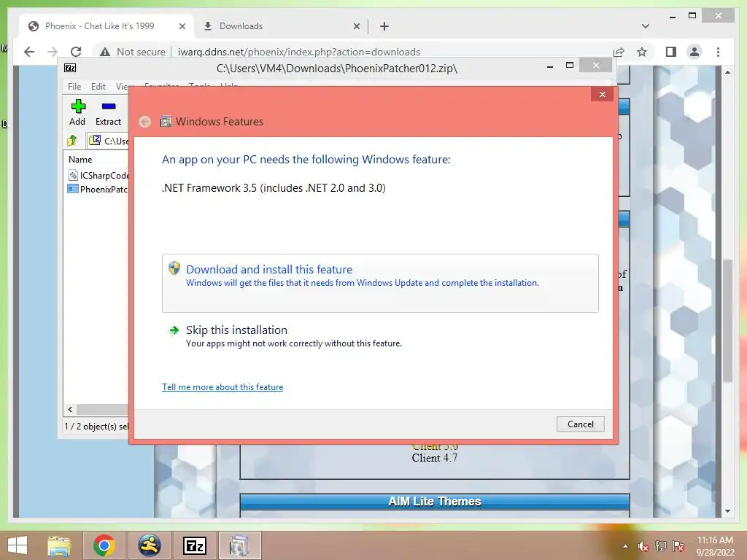Bookmark this page with the star icon
Viewport: 747px width, 560px height.
[642, 52]
